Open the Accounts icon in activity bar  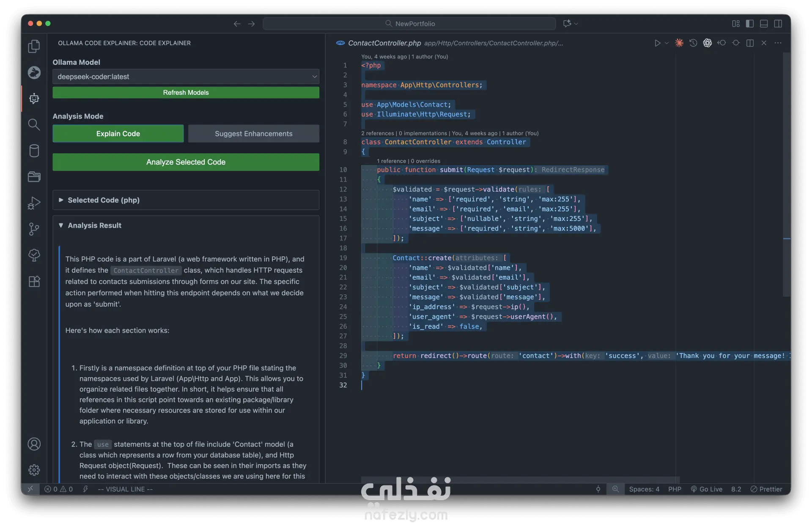[x=34, y=444]
